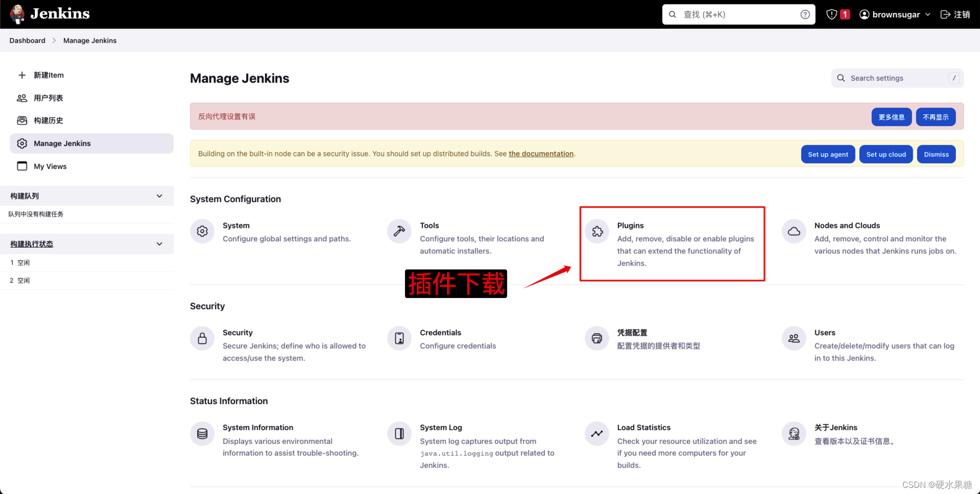Collapse the 构建队列 panel chevron
Viewport: 980px width, 494px height.
coord(159,196)
